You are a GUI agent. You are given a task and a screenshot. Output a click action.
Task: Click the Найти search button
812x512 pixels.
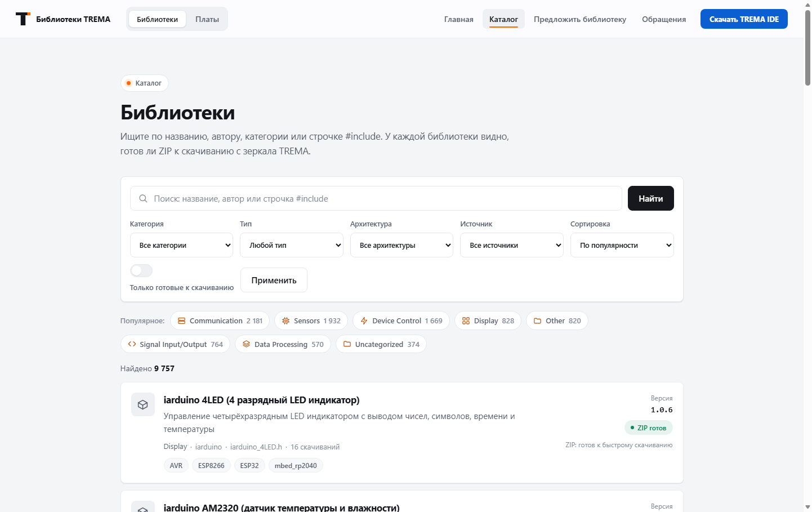point(651,198)
